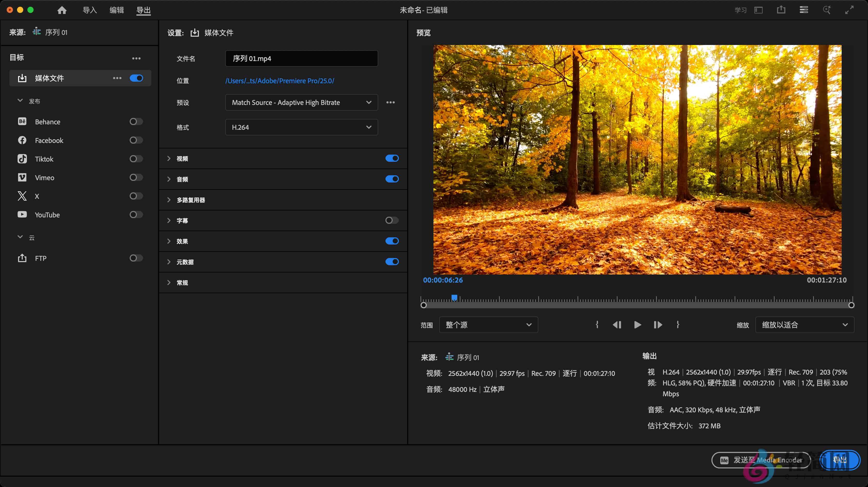Click the YouTube destination icon
This screenshot has width=868, height=487.
pos(22,215)
